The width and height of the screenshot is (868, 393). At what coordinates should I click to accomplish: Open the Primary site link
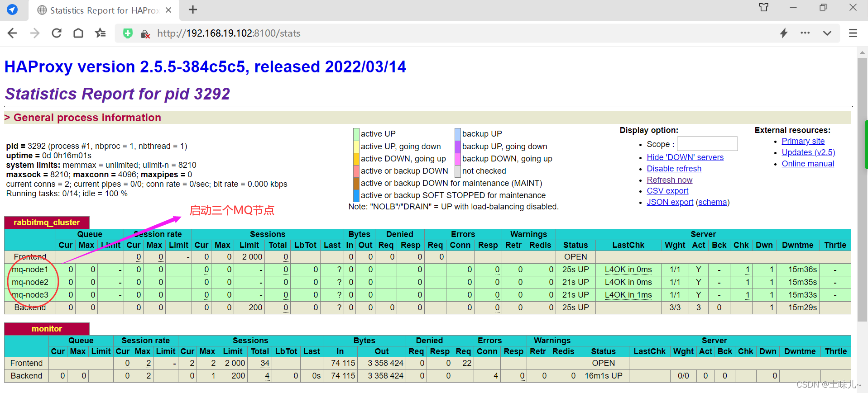[x=803, y=141]
